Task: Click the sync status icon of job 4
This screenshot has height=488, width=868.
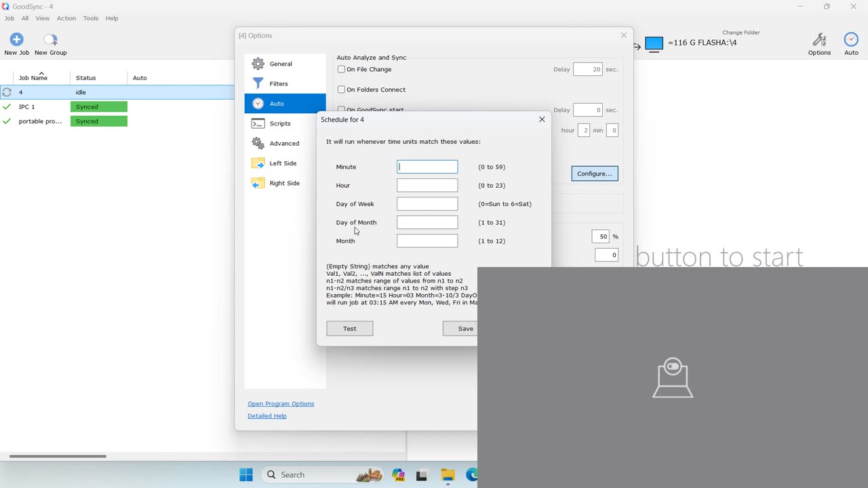Action: pos(7,92)
